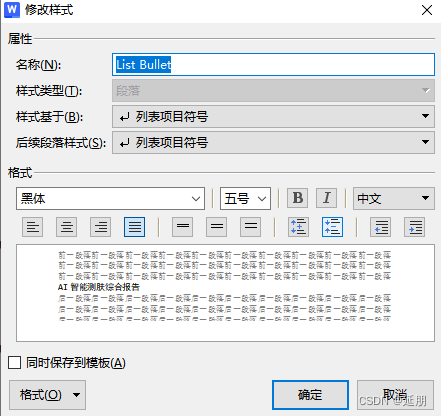Click the disabled 样式类型 段落 dropdown
This screenshot has height=416, width=441.
(x=273, y=90)
